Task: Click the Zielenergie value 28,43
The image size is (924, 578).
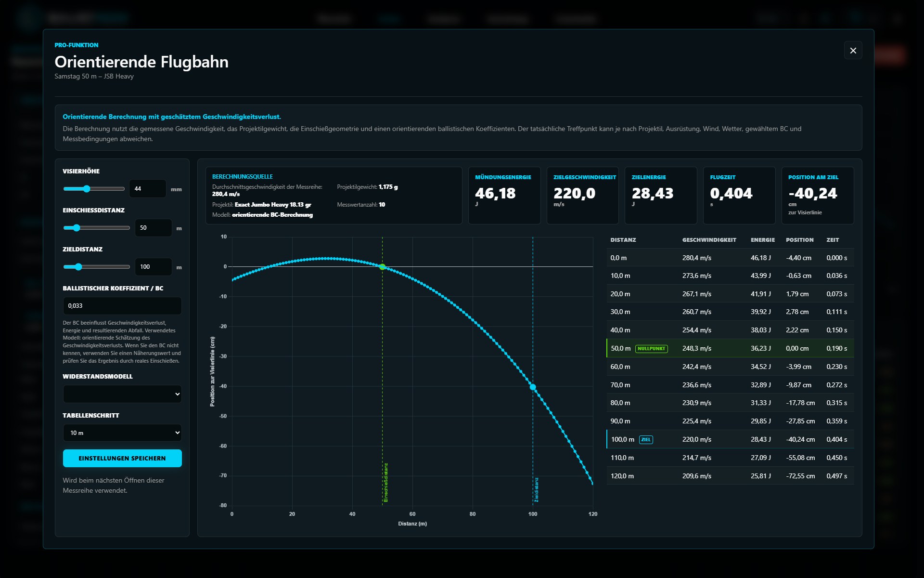Action: pyautogui.click(x=653, y=194)
